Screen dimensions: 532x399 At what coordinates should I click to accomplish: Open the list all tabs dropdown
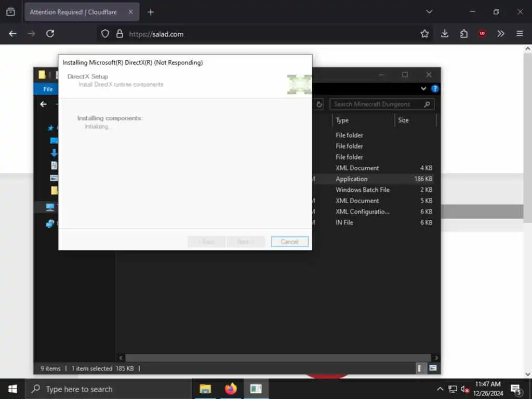(x=429, y=12)
